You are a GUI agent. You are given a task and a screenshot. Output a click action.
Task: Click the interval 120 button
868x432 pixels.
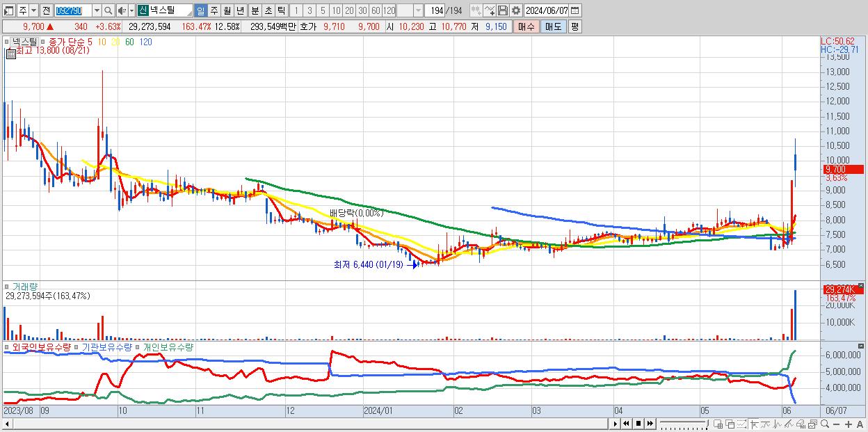pyautogui.click(x=389, y=10)
